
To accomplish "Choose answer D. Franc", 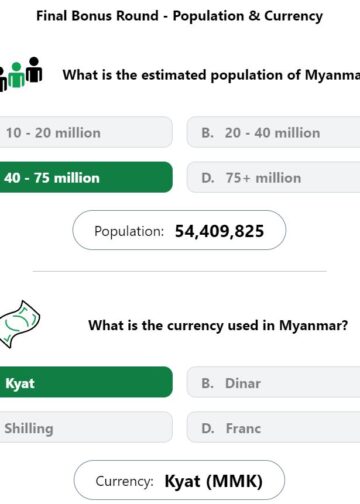I will tap(273, 427).
